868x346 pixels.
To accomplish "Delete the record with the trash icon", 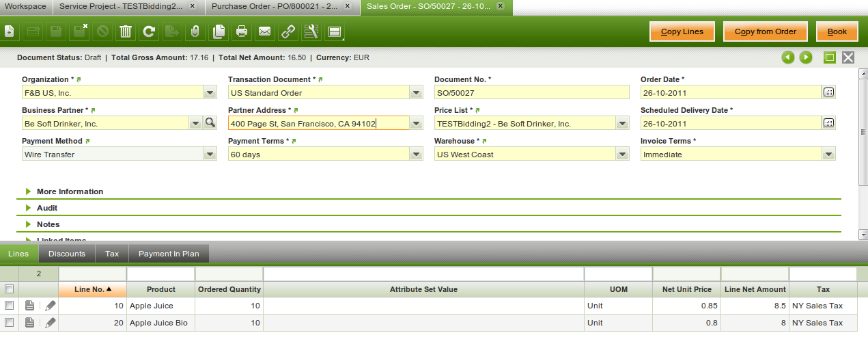I will click(126, 31).
